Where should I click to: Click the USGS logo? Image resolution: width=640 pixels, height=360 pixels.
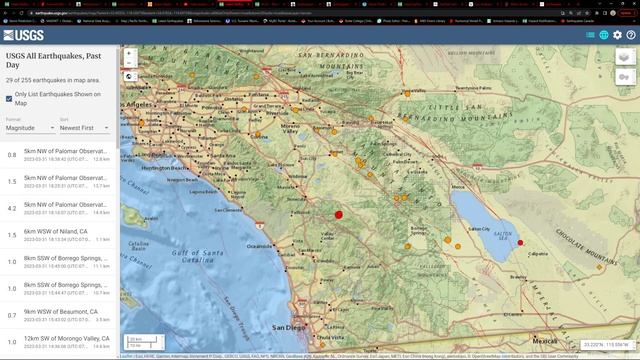click(x=24, y=35)
